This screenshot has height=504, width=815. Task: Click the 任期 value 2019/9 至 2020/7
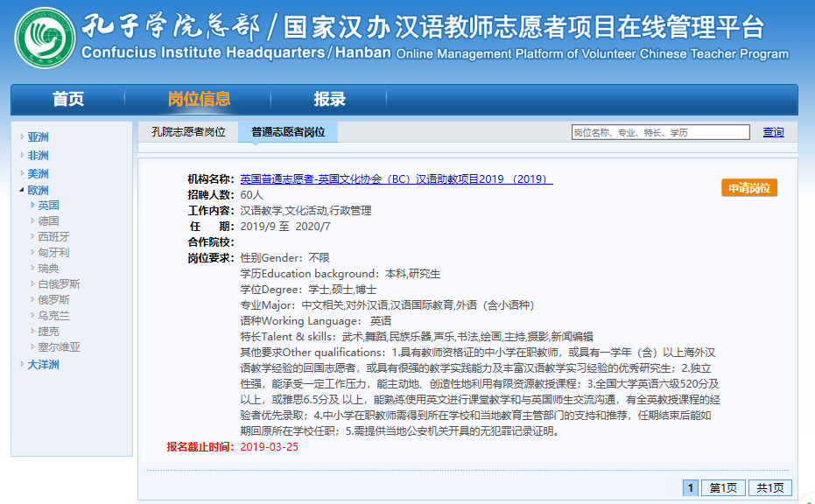tap(285, 227)
